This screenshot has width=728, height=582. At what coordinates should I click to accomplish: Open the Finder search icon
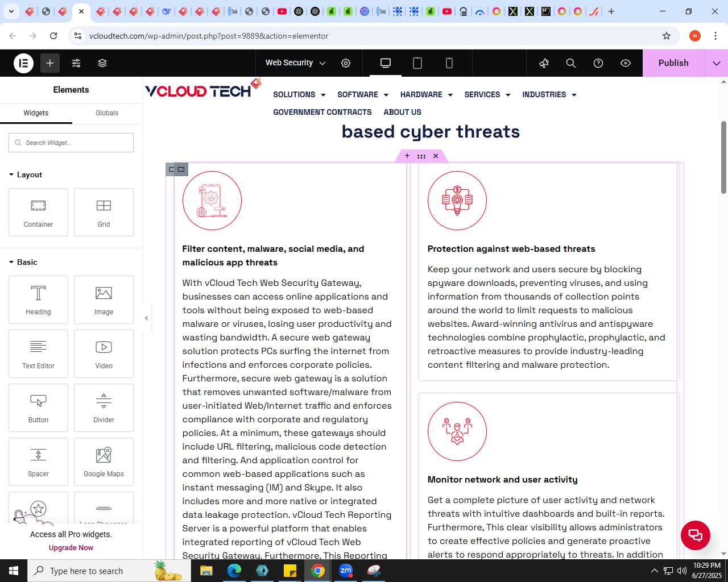pos(571,63)
